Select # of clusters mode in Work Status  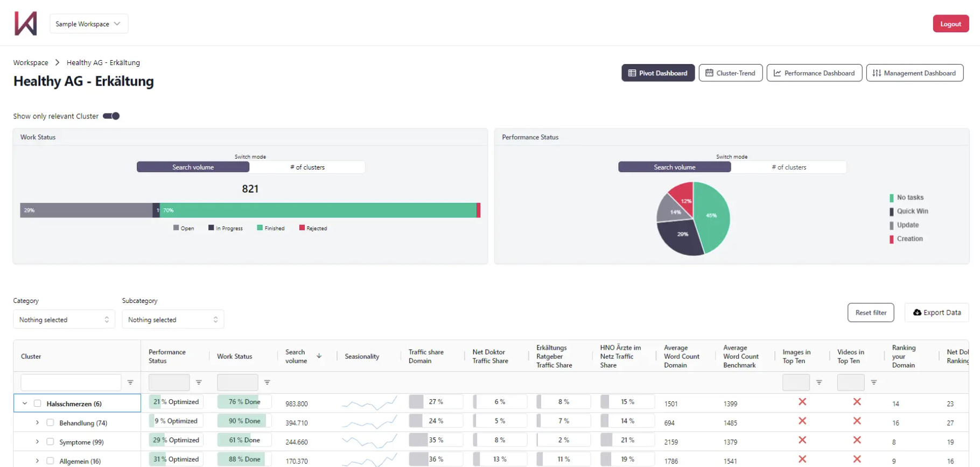click(x=307, y=167)
